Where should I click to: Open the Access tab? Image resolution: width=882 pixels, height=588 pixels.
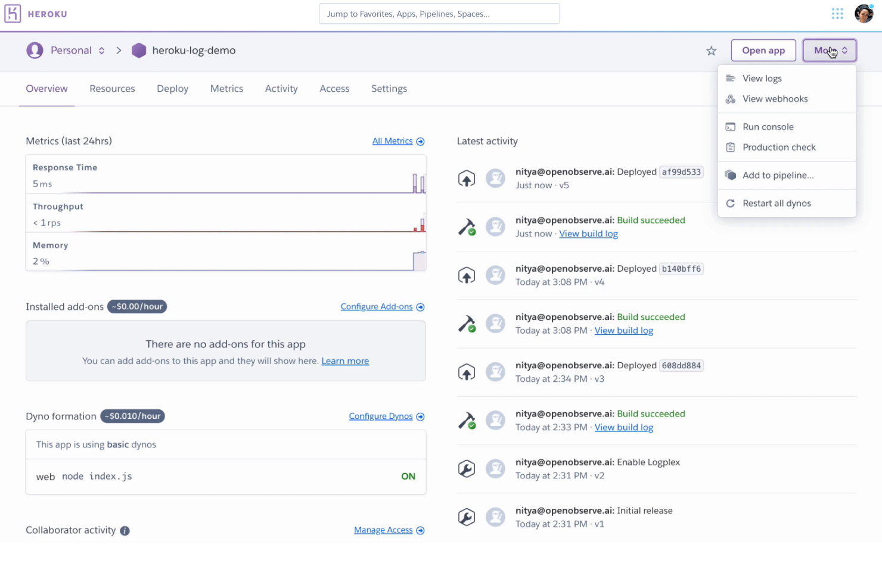pos(334,88)
